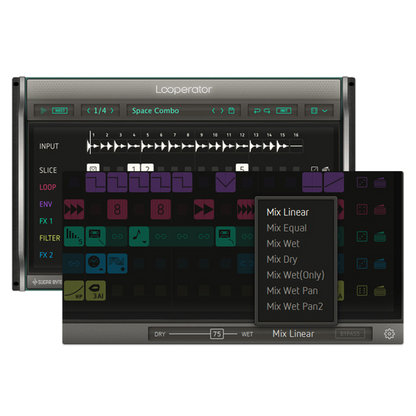Click the first red number 8 cell
Screen dimensions: 416x416
pos(117,210)
